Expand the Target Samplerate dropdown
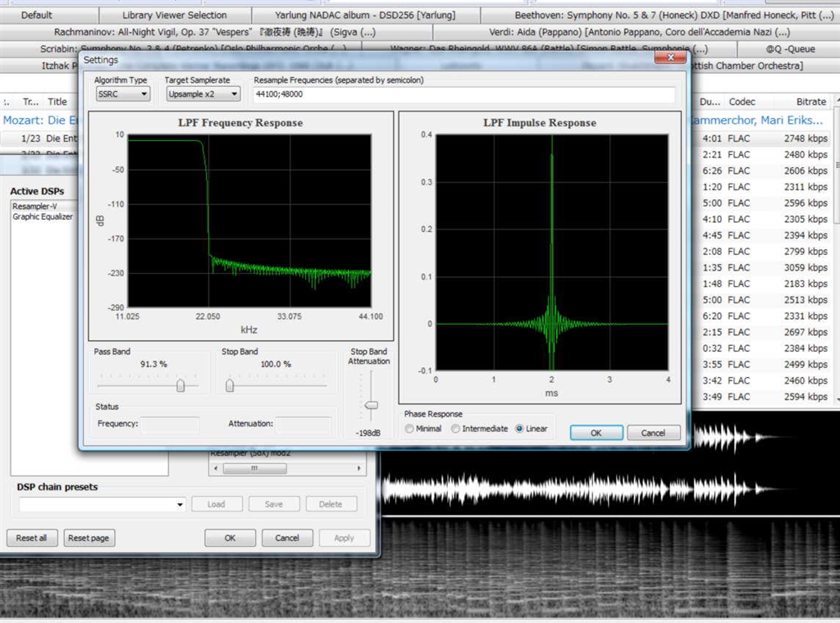Viewport: 840px width, 623px height. 202,94
